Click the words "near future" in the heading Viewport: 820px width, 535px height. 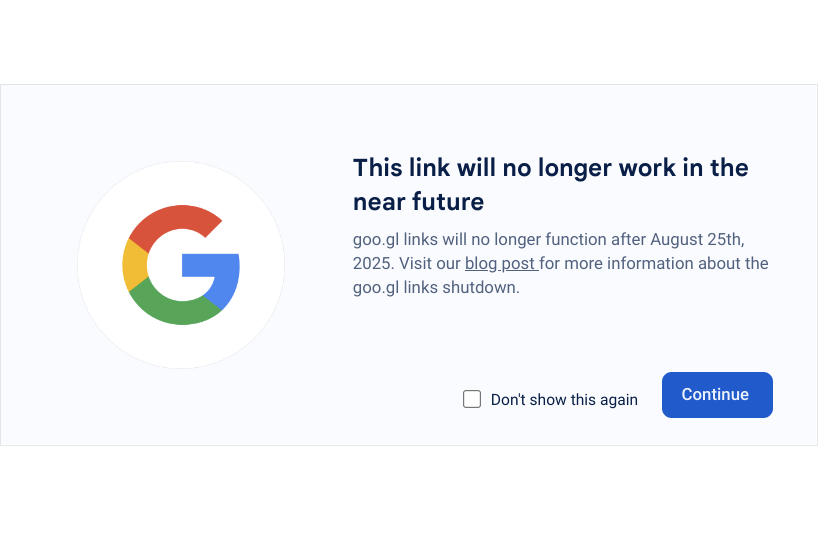(x=418, y=201)
